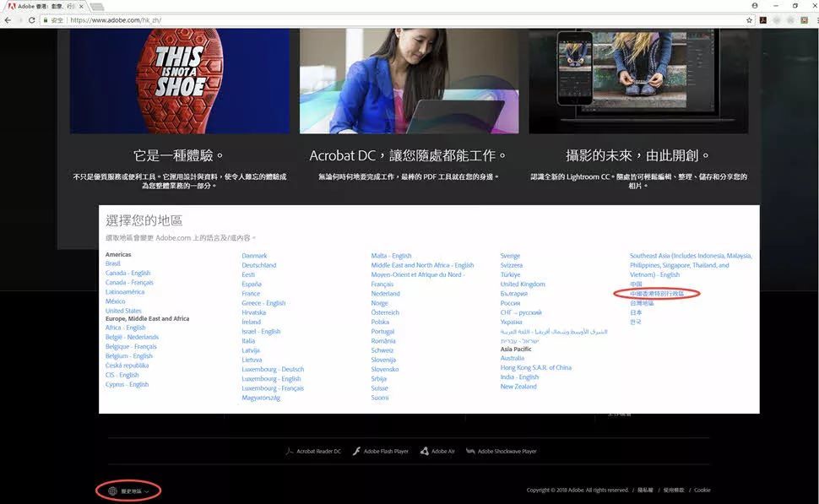The height and width of the screenshot is (504, 819).
Task: Select the Adobe Hong Kong browser tab
Action: 46,6
